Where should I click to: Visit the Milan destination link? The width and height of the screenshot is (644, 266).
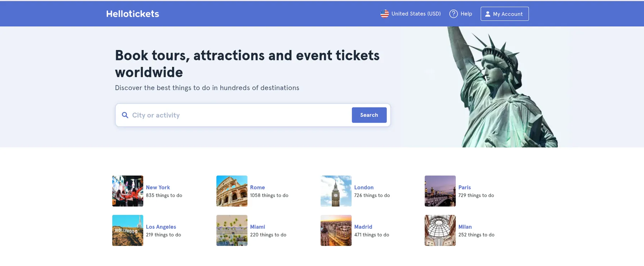click(x=465, y=227)
